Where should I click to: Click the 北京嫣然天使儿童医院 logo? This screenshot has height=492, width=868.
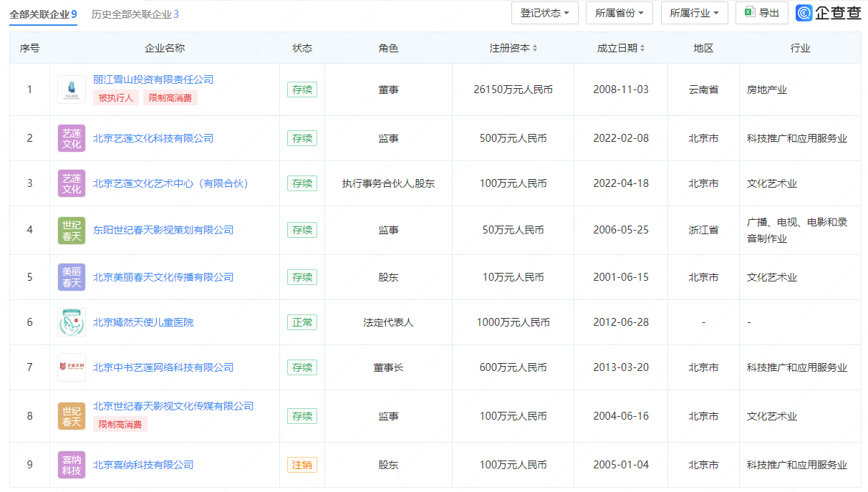click(x=72, y=322)
